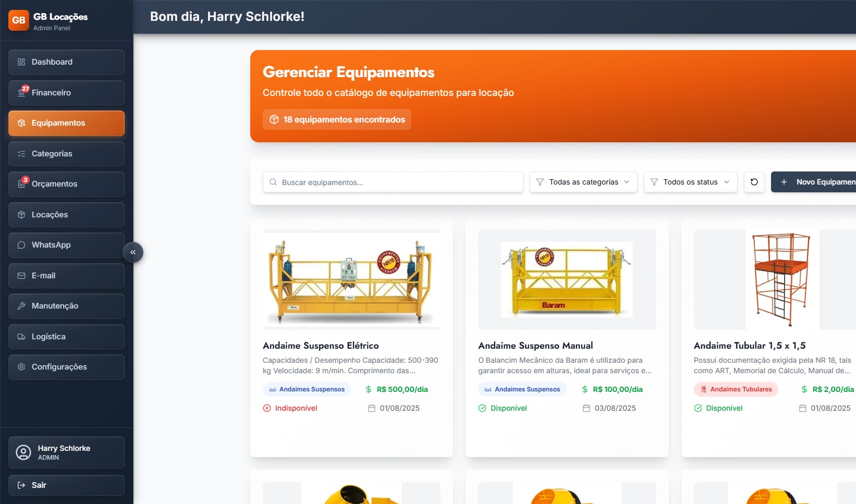Click the Andaimes Tubulares category tag
This screenshot has height=504, width=856.
pyautogui.click(x=736, y=389)
